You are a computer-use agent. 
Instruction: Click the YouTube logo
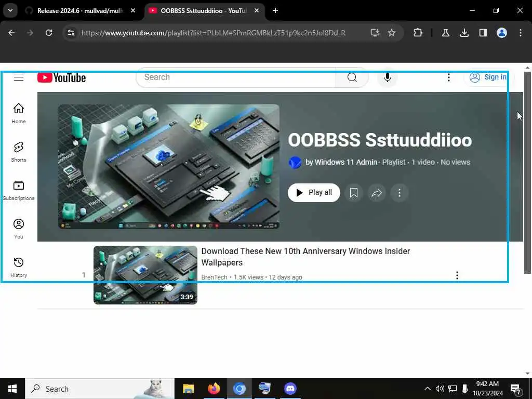point(61,78)
